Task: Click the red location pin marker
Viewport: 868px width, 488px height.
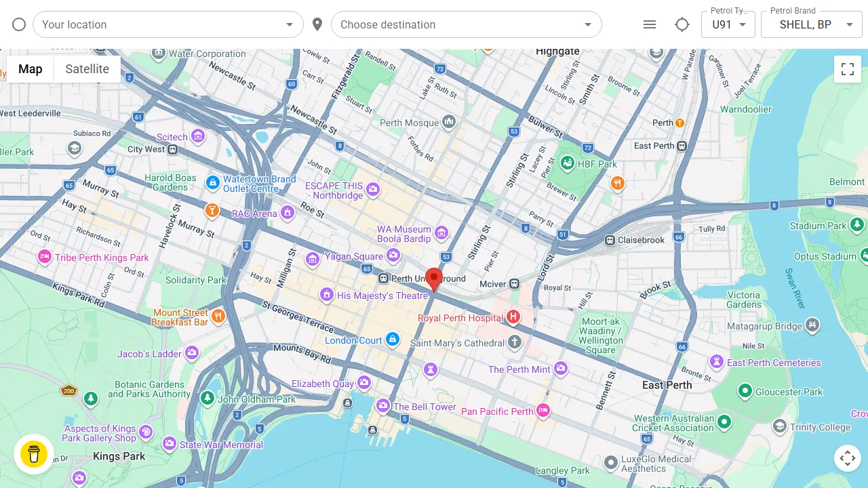Action: [x=434, y=279]
